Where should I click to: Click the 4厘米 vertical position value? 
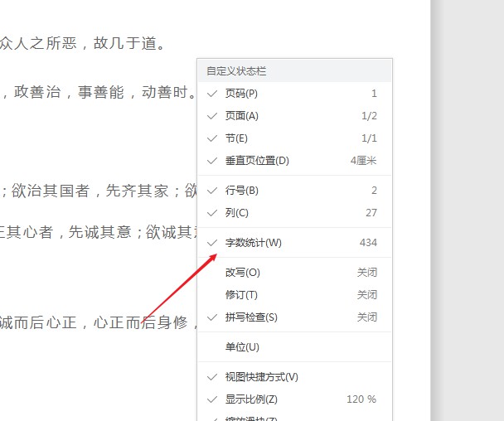(x=363, y=161)
